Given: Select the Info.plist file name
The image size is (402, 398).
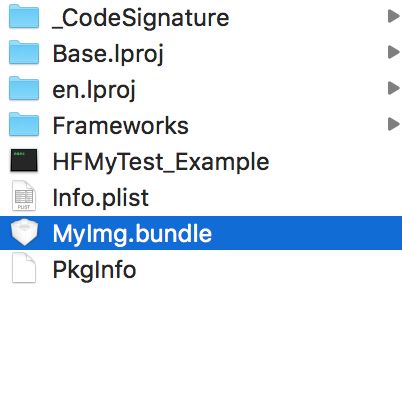Looking at the screenshot, I should pos(101,198).
